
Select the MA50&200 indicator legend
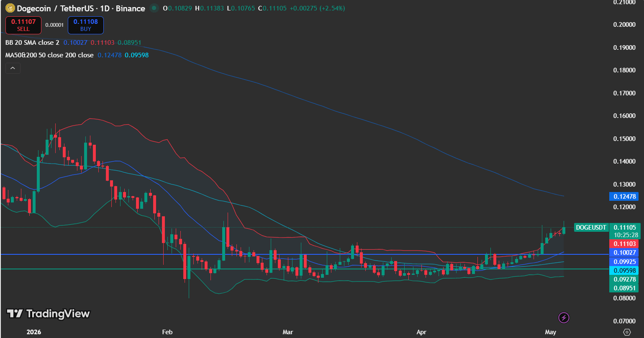point(49,55)
